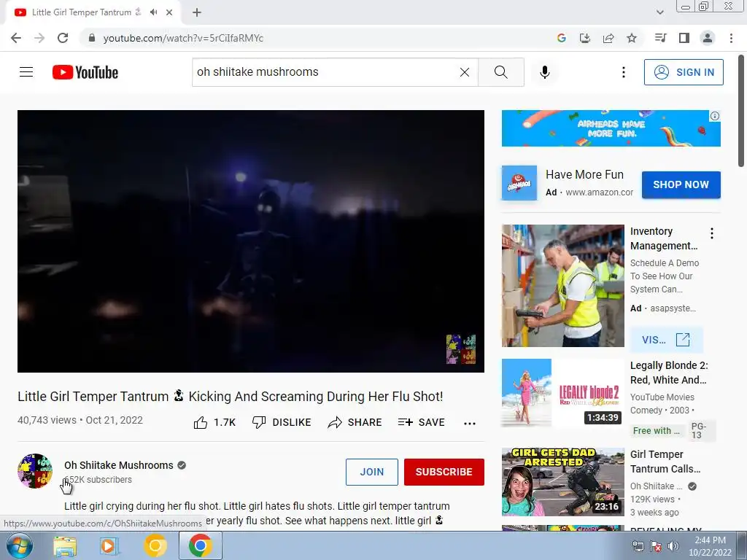Click the install/download page icon
Screen dimensions: 747x560
(x=584, y=38)
